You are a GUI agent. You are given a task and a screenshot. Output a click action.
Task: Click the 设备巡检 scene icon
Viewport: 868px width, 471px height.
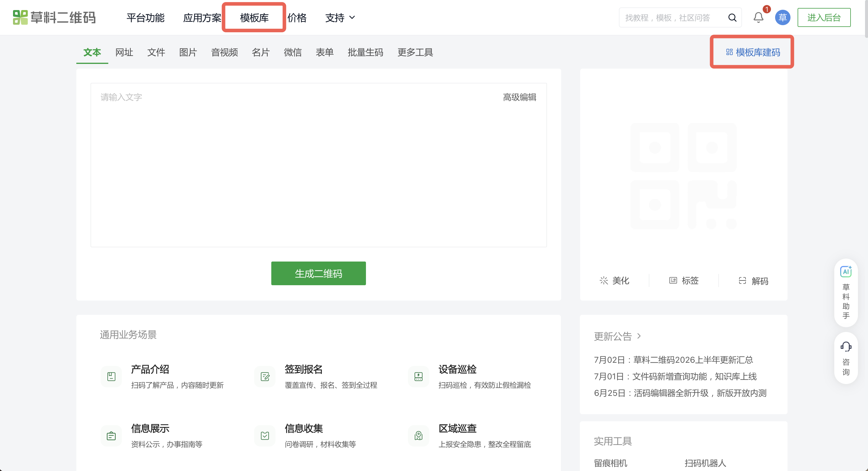[419, 377]
